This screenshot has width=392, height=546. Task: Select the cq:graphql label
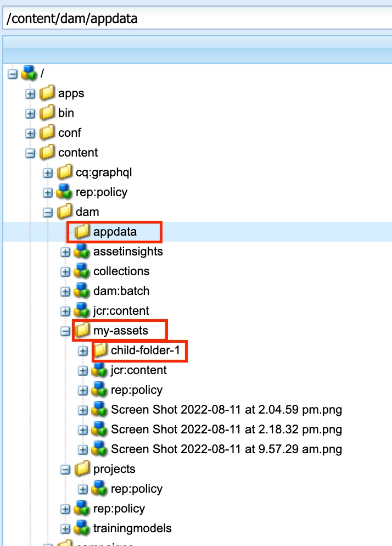point(104,172)
